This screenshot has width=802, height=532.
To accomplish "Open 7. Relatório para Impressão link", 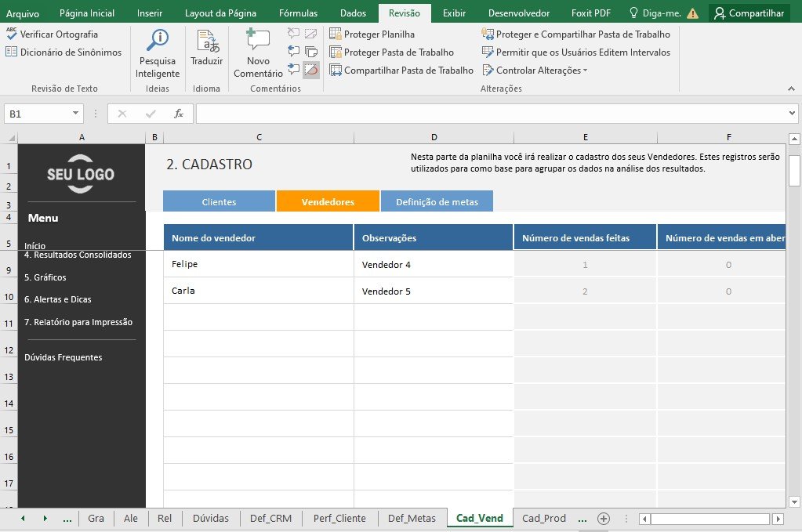I will tap(78, 322).
